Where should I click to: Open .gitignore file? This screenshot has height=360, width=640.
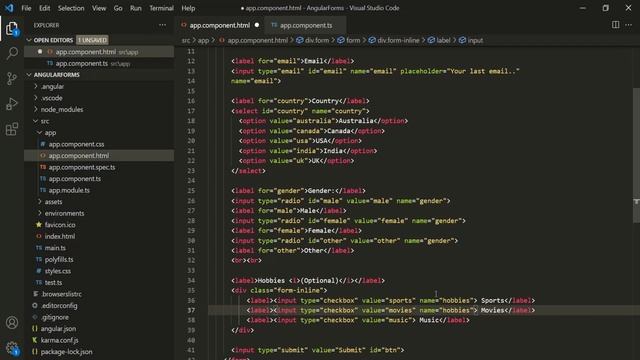tap(55, 317)
